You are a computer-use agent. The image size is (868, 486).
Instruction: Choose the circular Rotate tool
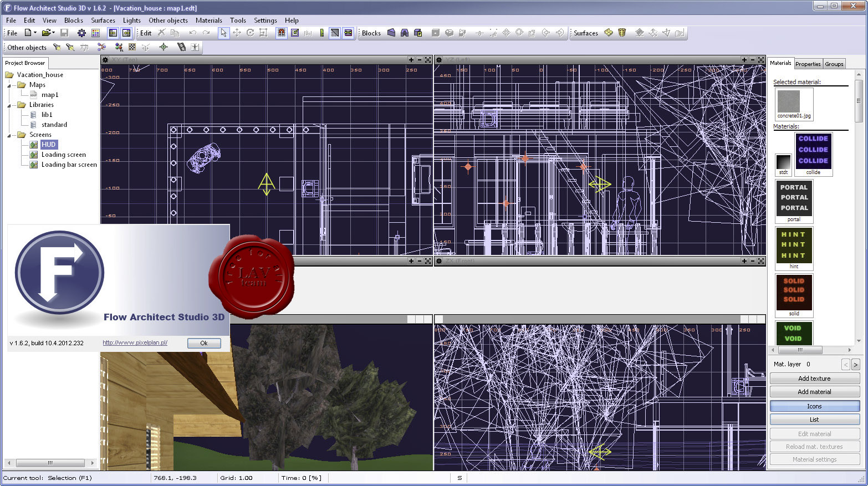[x=250, y=33]
